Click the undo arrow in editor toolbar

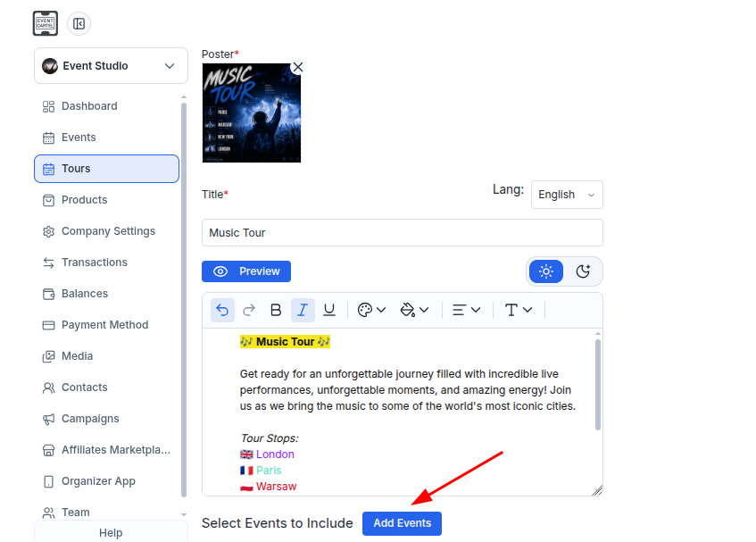[x=222, y=310]
